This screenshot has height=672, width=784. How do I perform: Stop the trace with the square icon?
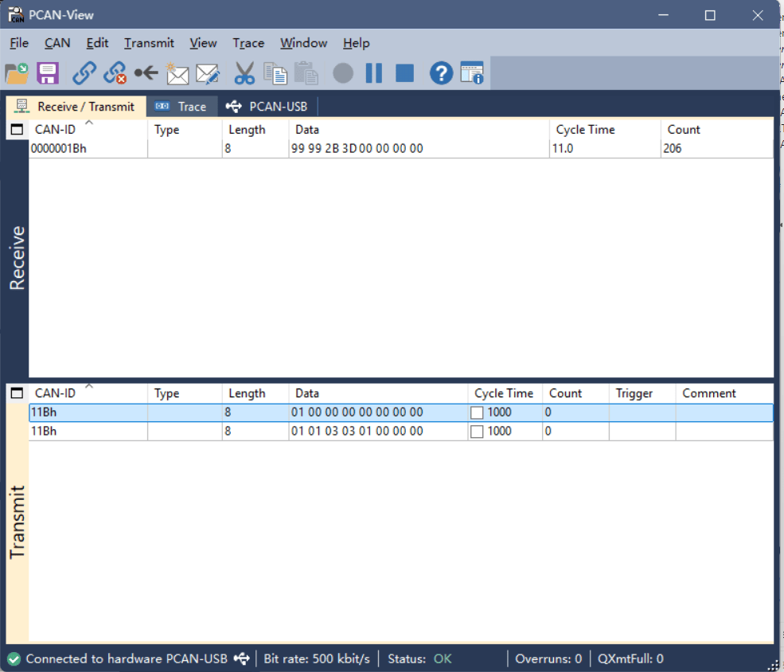(405, 74)
